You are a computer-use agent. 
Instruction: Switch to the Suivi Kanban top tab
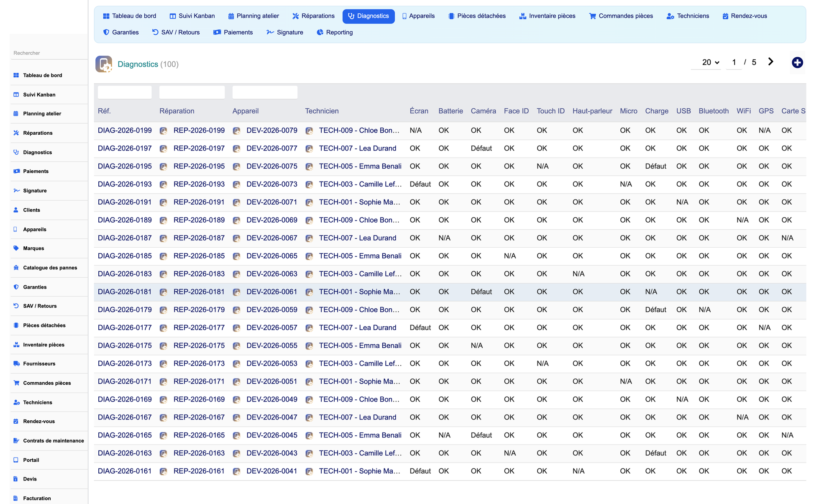point(192,16)
